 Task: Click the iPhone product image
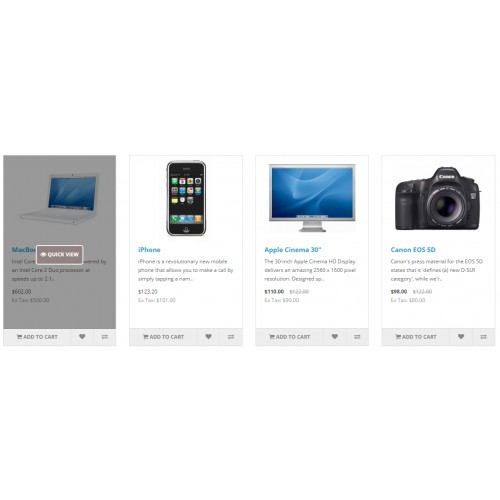point(186,198)
